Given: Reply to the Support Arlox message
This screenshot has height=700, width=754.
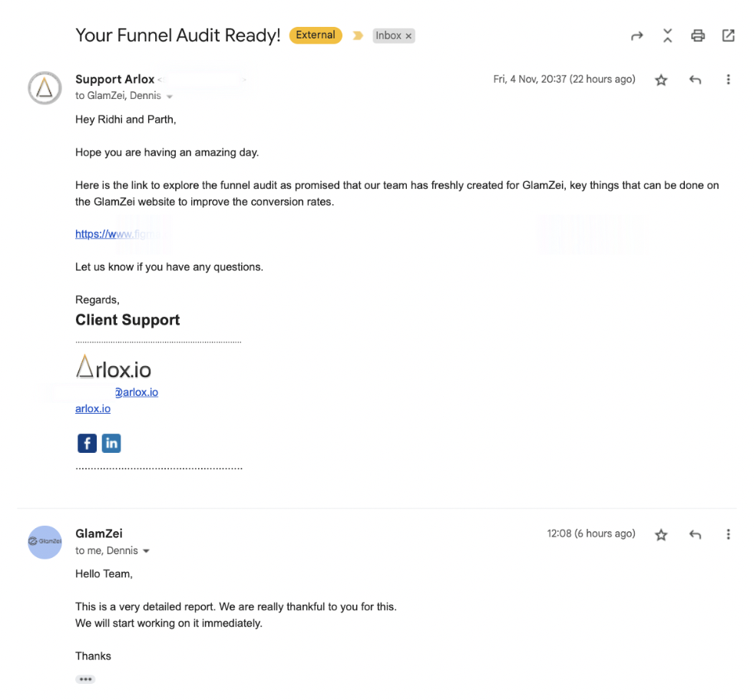Looking at the screenshot, I should [x=695, y=80].
